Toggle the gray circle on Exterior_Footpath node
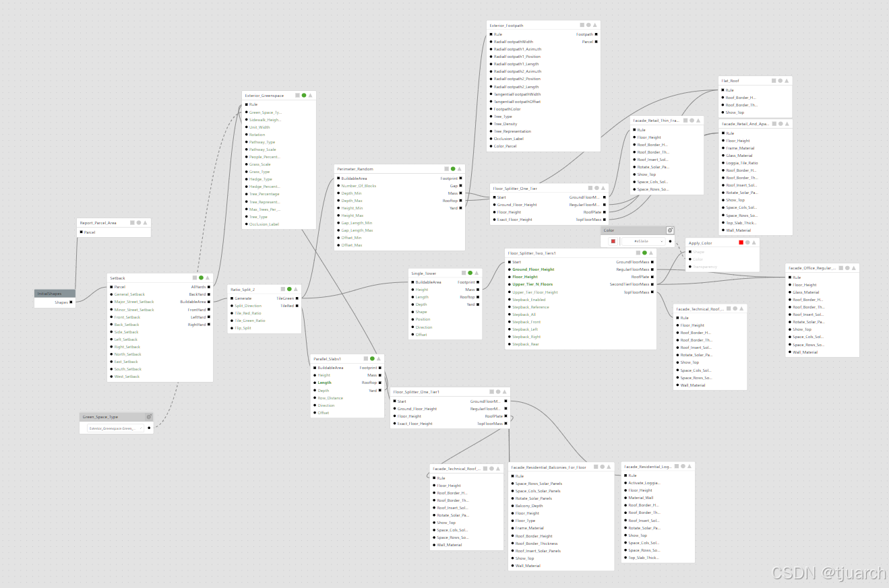 588,25
